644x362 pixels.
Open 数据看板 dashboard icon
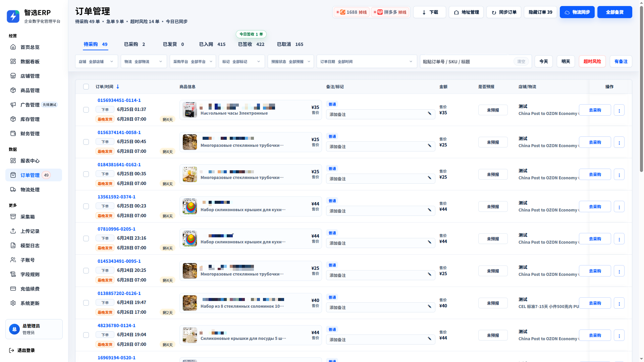pos(13,61)
